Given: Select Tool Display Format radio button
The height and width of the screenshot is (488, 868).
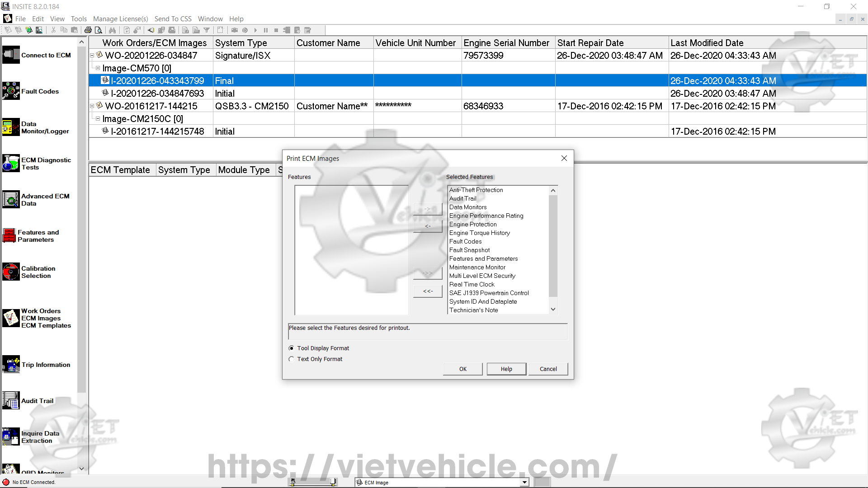Looking at the screenshot, I should (292, 348).
